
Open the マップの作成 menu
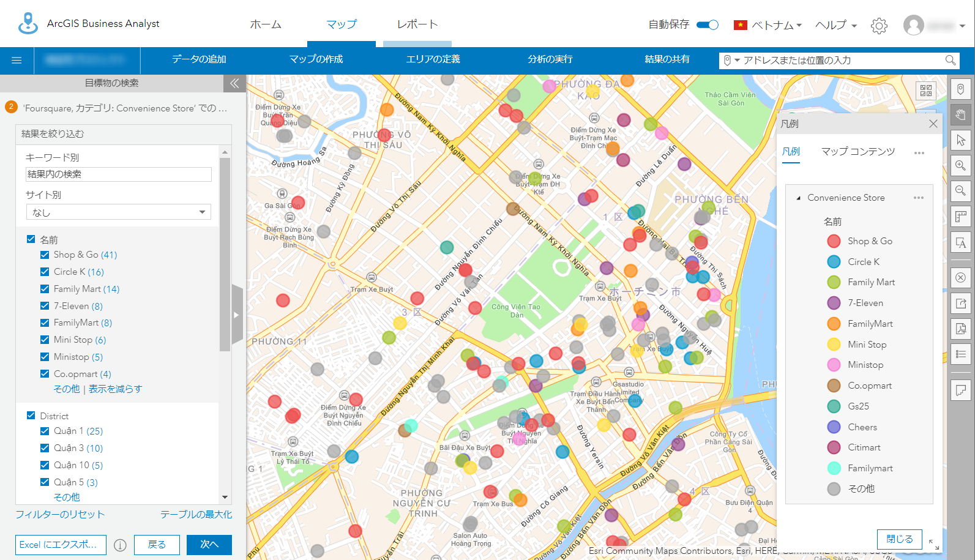pyautogui.click(x=316, y=59)
